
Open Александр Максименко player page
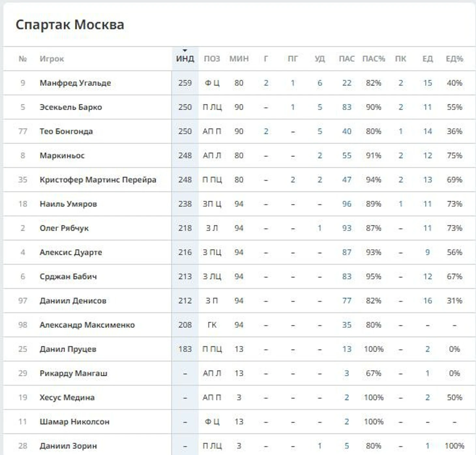coord(87,325)
